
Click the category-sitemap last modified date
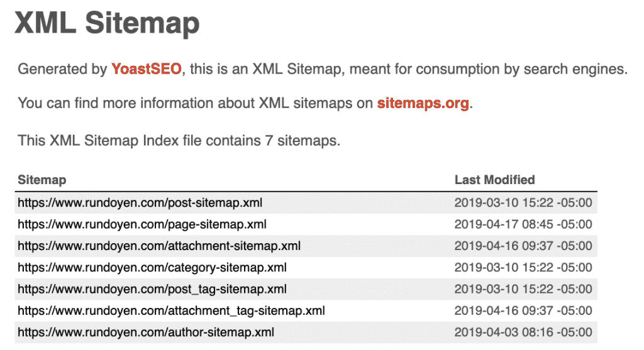pos(523,268)
